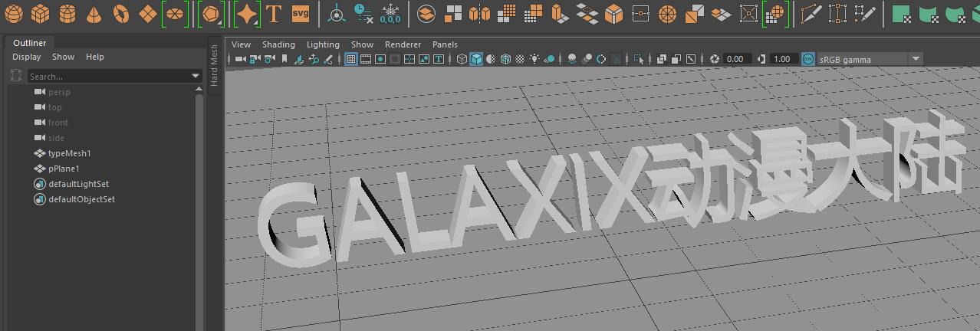Select pPlane1 in the Outliner list

pyautogui.click(x=64, y=169)
